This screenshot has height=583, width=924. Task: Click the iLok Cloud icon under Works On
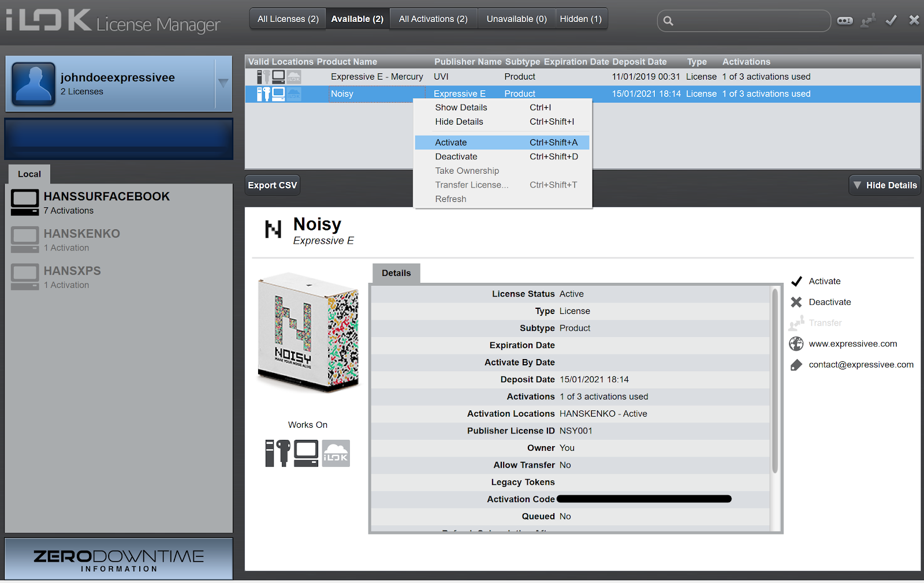[336, 453]
